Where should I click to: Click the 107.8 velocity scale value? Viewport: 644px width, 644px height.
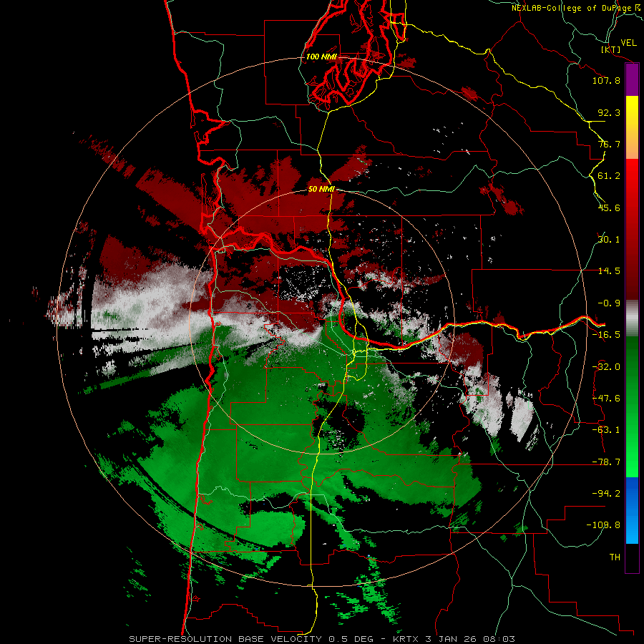(x=606, y=80)
